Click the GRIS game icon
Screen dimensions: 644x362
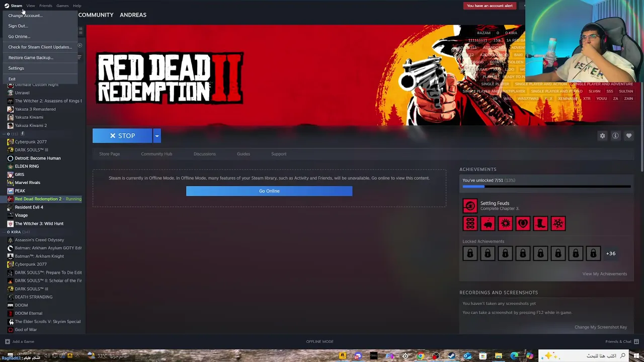[10, 174]
